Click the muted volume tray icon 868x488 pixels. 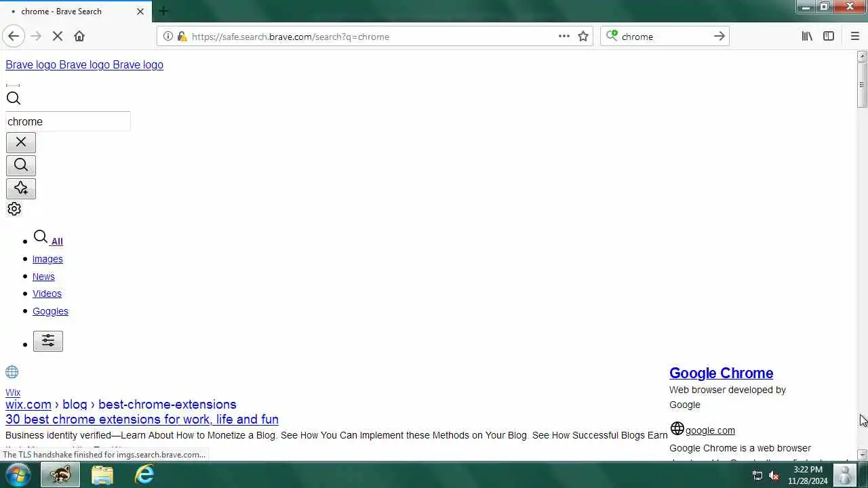click(774, 475)
